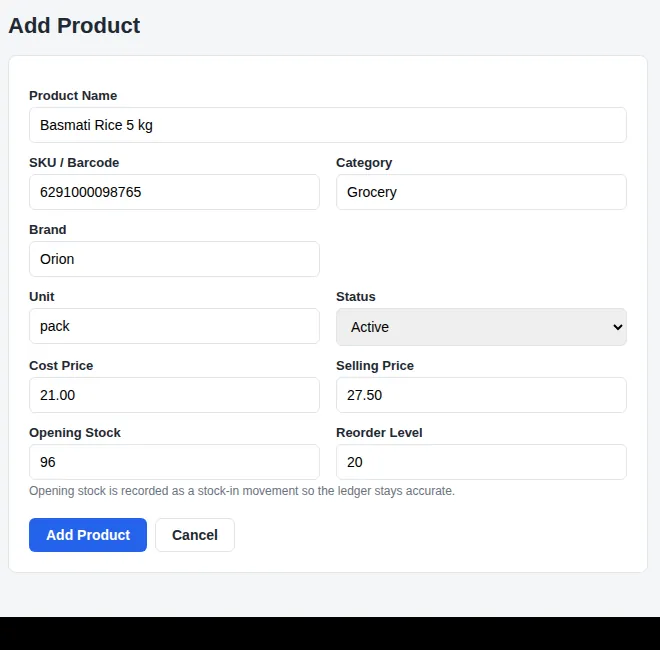Click the Brand field with Orion
The height and width of the screenshot is (650, 660).
point(174,259)
